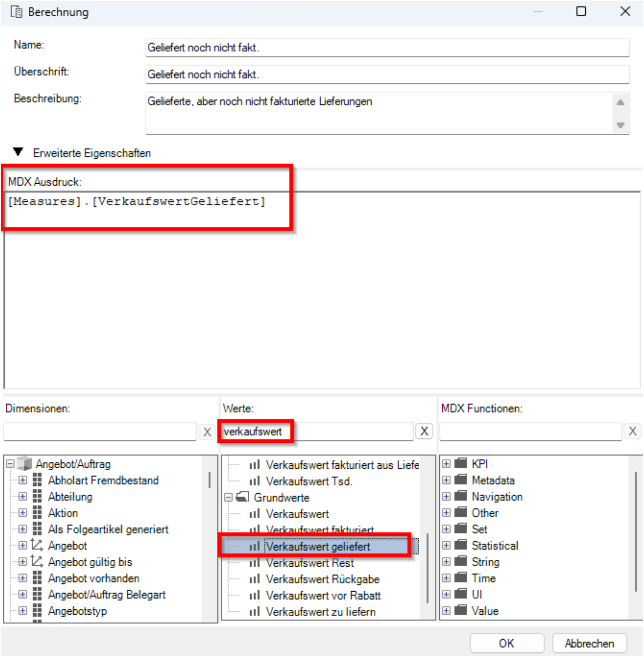Viewport: 644px width, 656px height.
Task: Click the KPI folder icon
Action: 461,463
